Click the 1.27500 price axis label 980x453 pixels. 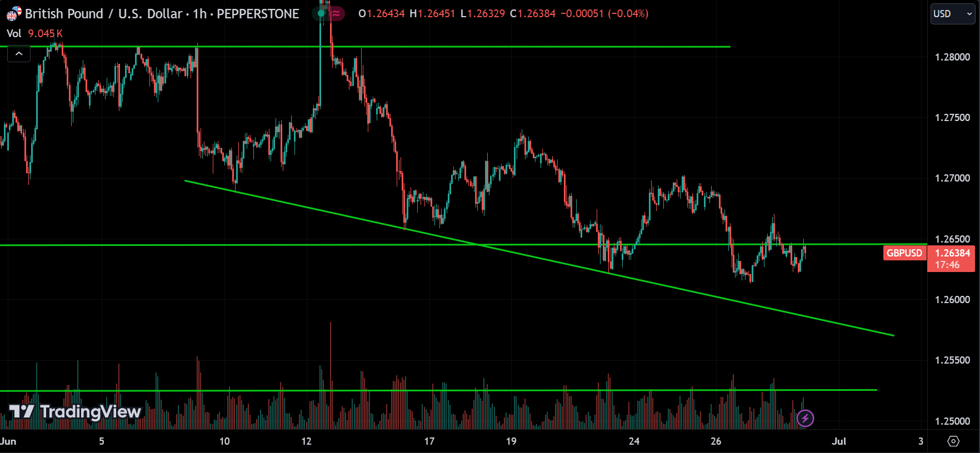pyautogui.click(x=952, y=118)
